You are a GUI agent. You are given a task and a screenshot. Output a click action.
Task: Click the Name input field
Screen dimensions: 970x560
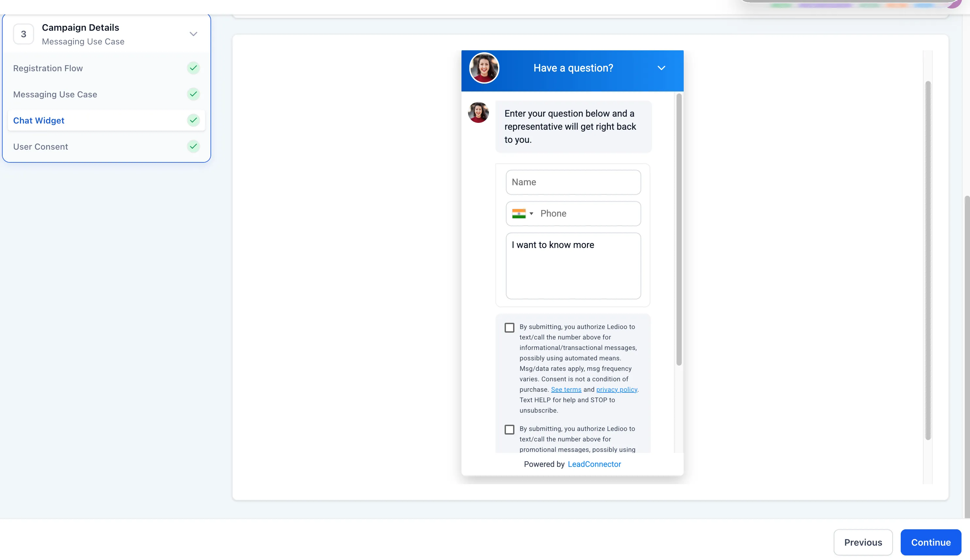tap(573, 182)
